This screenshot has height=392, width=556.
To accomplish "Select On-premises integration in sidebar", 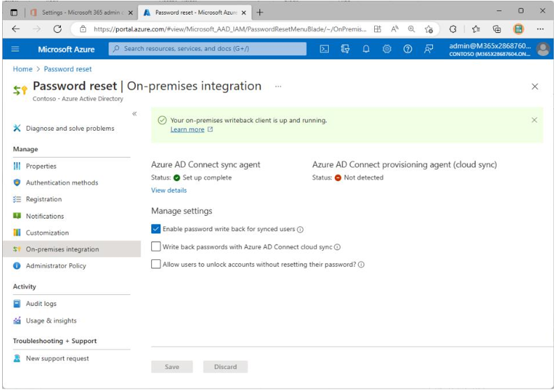I will [71, 249].
